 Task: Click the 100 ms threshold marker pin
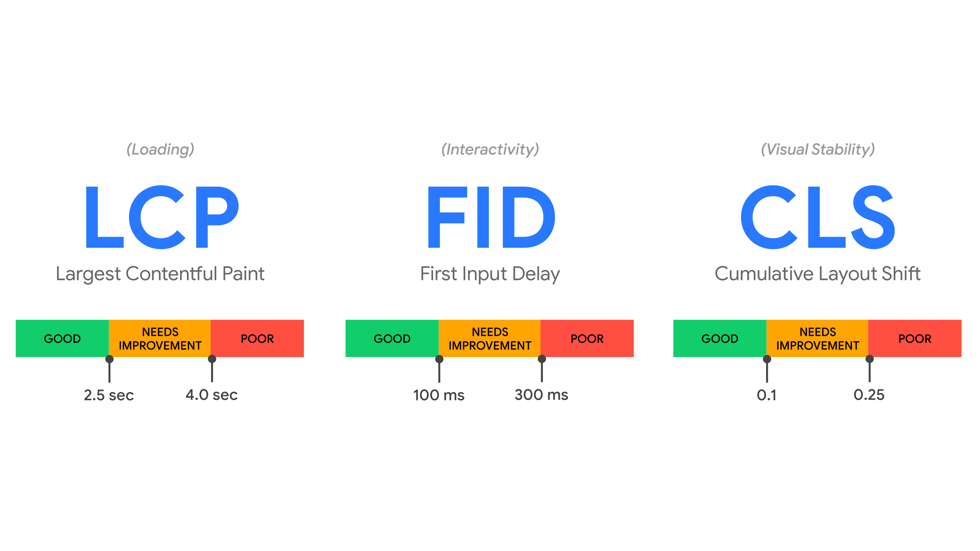[x=439, y=359]
